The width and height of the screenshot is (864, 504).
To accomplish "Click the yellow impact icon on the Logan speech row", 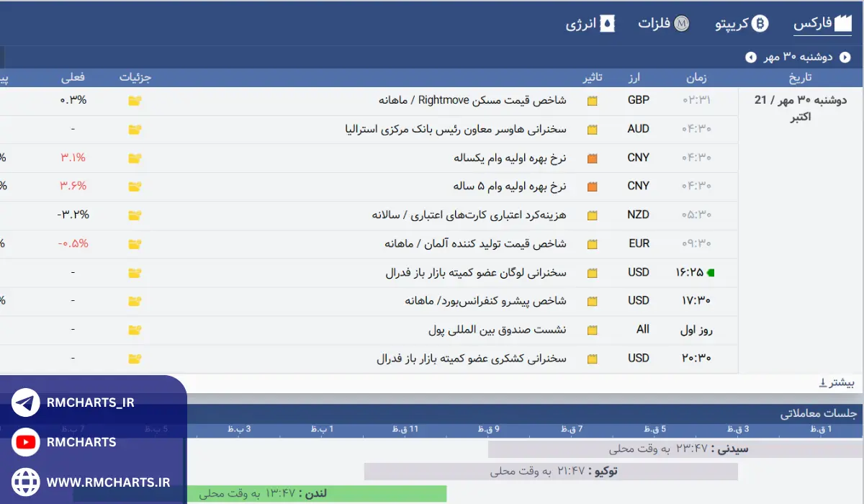I will 592,272.
